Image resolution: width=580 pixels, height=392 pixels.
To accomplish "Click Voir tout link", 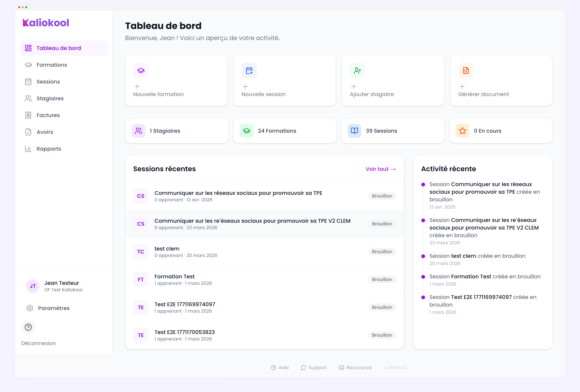I will coord(381,169).
